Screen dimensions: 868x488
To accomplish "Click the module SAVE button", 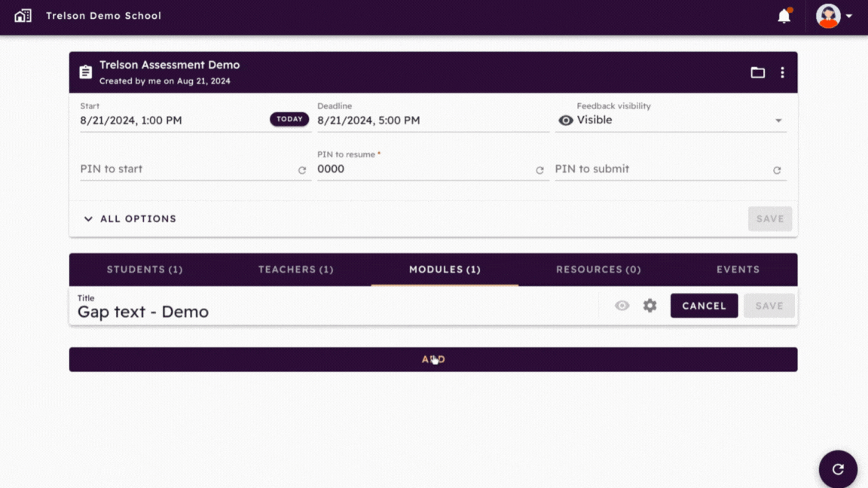I will (x=769, y=306).
